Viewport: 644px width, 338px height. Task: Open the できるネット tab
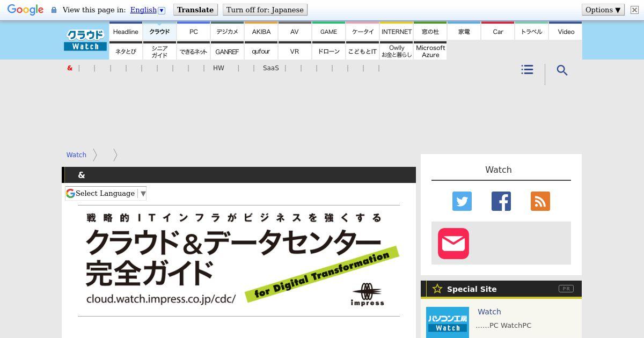(194, 51)
